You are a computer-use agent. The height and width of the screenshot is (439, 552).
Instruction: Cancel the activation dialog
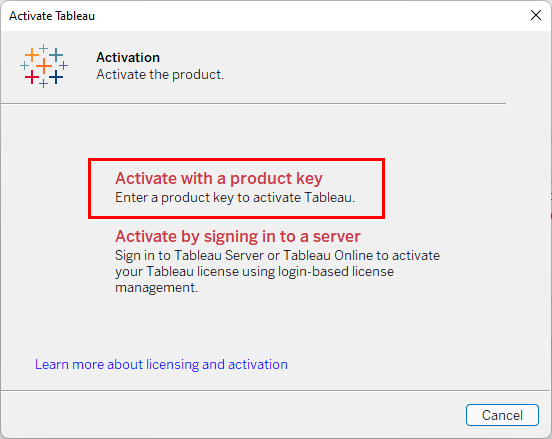502,415
